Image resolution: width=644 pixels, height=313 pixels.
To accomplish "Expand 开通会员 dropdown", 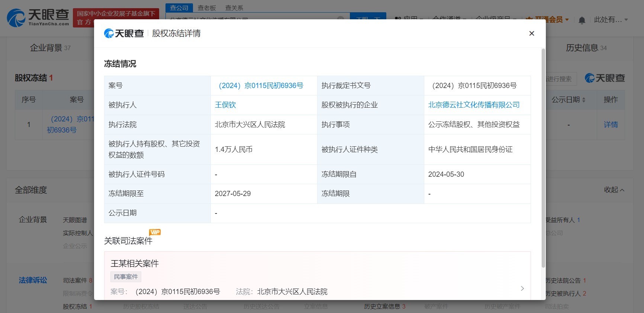I will (547, 20).
